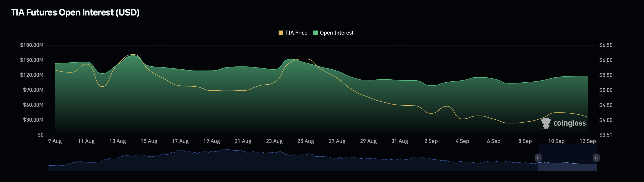
Task: Click the $0 left axis label
Action: tap(40, 135)
